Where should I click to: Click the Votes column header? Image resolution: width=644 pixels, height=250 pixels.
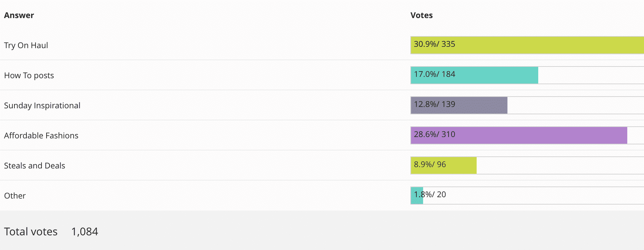click(421, 15)
